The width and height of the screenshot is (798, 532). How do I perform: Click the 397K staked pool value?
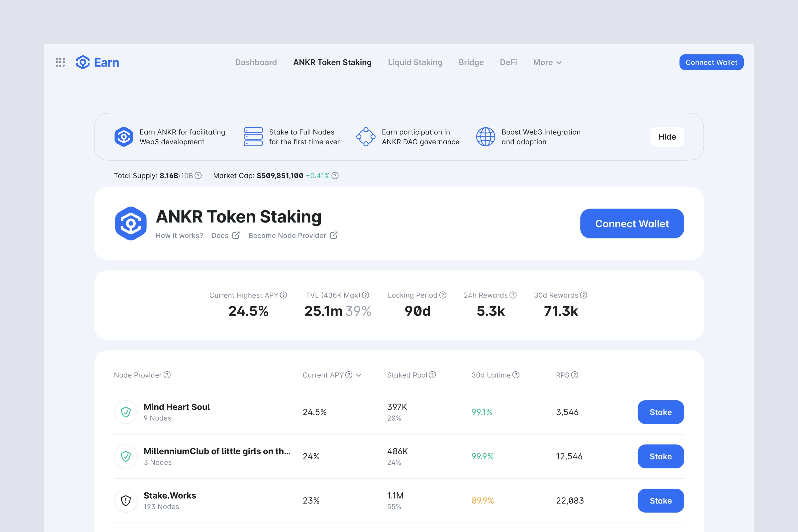397,407
